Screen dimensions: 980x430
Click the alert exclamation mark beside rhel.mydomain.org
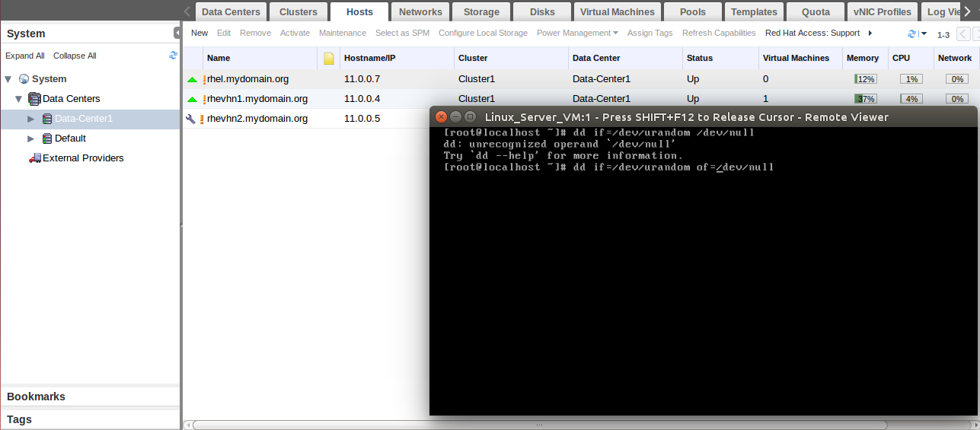(x=203, y=79)
